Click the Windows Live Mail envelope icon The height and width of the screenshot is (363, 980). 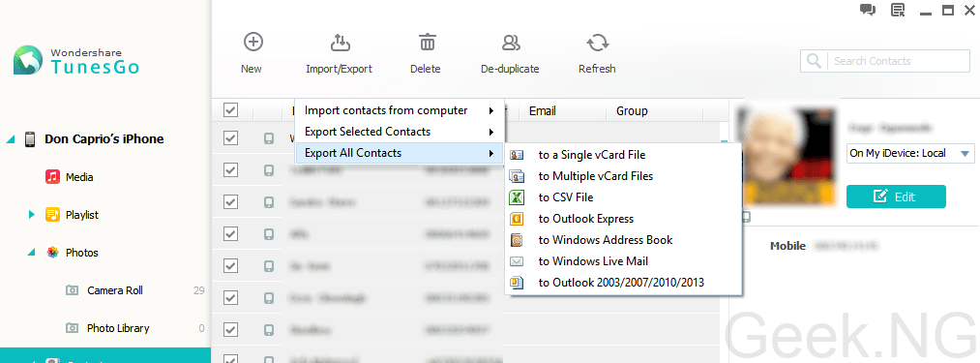click(517, 261)
